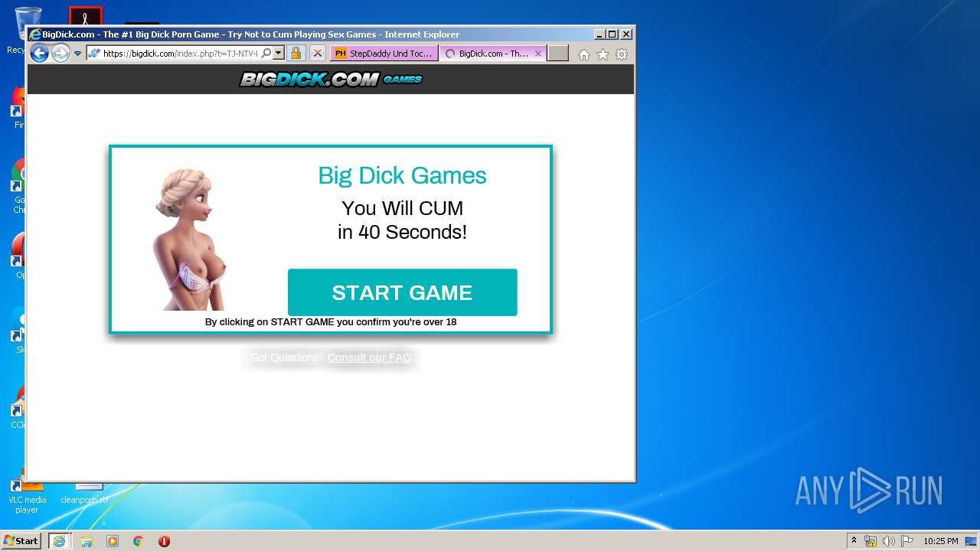
Task: Click the Home icon in IE toolbar
Action: 584,54
